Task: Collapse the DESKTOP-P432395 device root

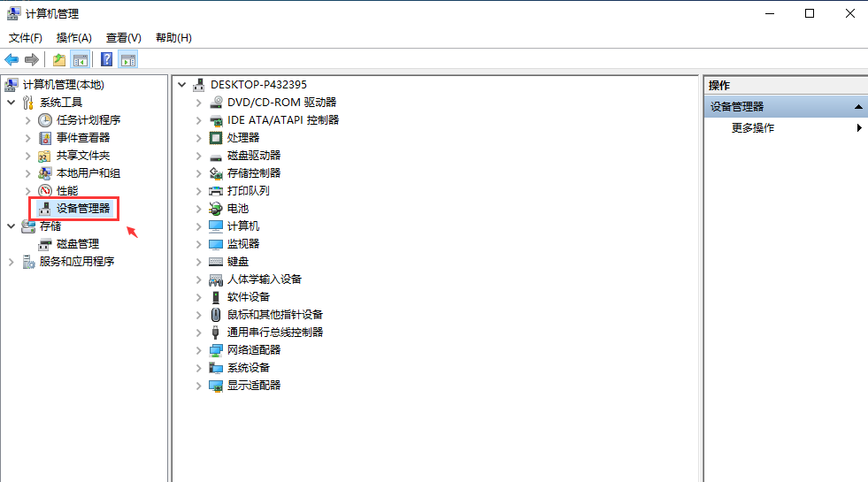Action: click(x=181, y=85)
